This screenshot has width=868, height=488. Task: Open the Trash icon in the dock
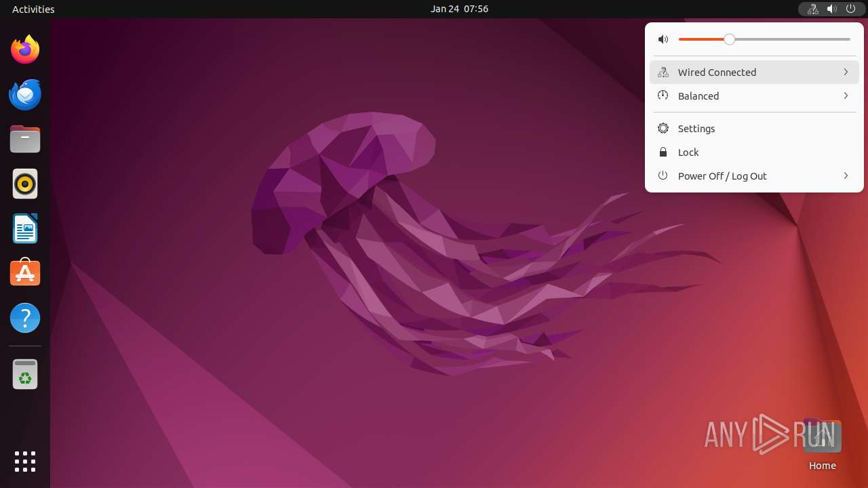pos(25,373)
